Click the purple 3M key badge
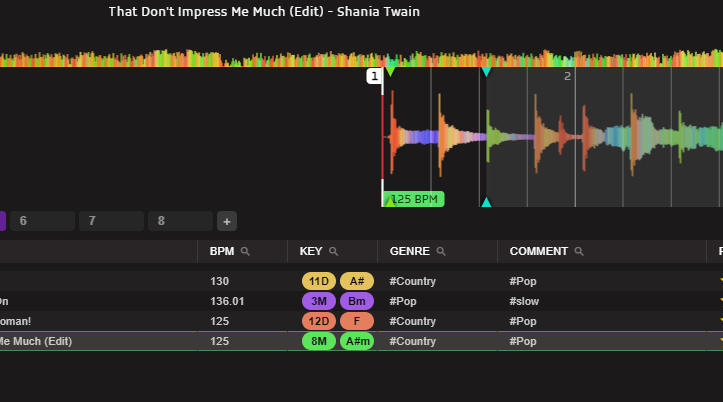 pyautogui.click(x=318, y=301)
